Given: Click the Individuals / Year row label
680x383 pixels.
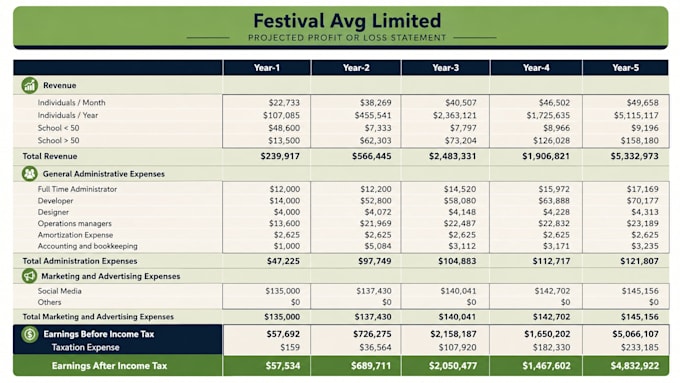Looking at the screenshot, I should (68, 115).
